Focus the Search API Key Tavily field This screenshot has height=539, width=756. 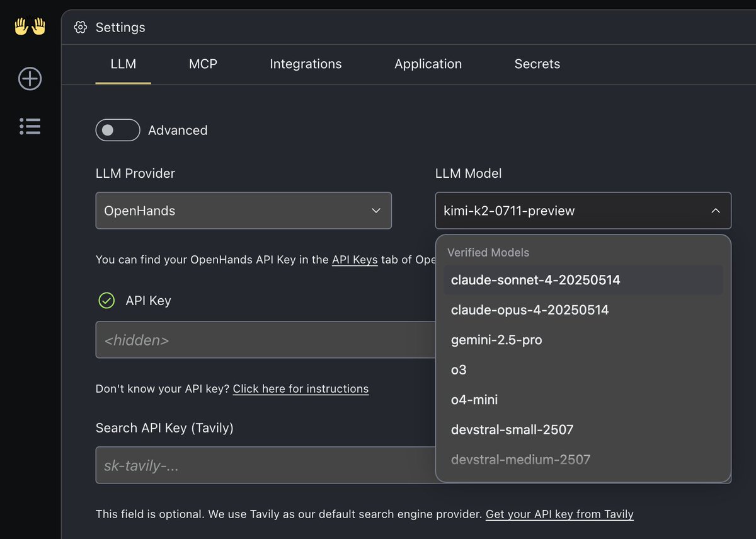coord(265,465)
